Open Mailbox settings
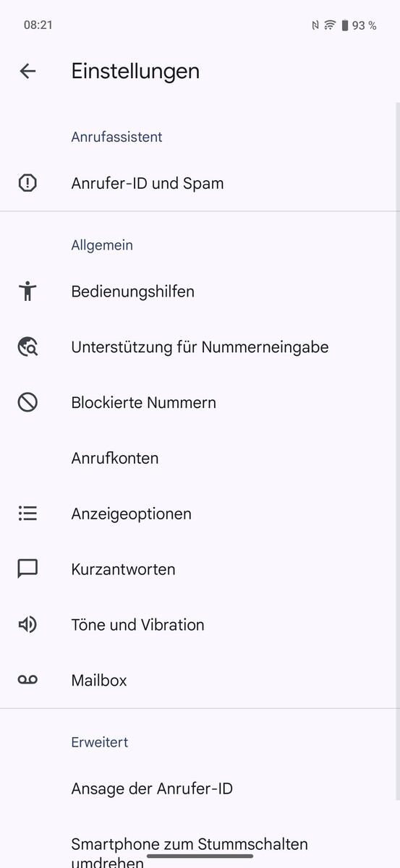The height and width of the screenshot is (868, 400). [200, 680]
